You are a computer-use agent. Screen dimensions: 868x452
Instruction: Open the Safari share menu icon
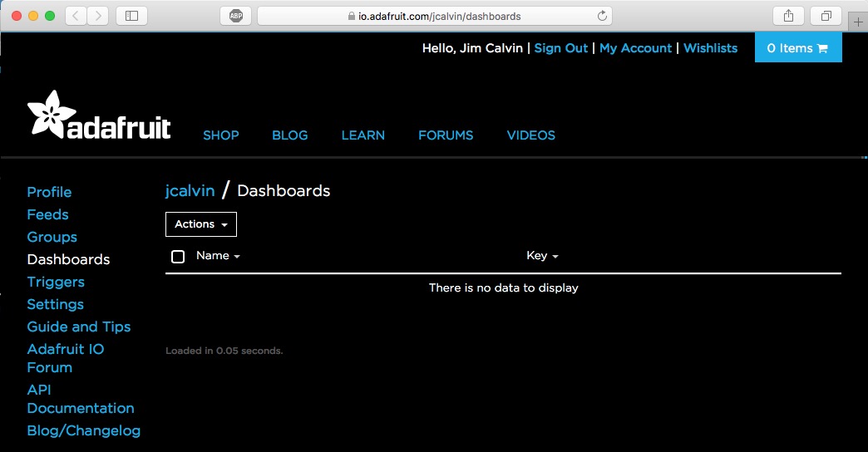(788, 16)
